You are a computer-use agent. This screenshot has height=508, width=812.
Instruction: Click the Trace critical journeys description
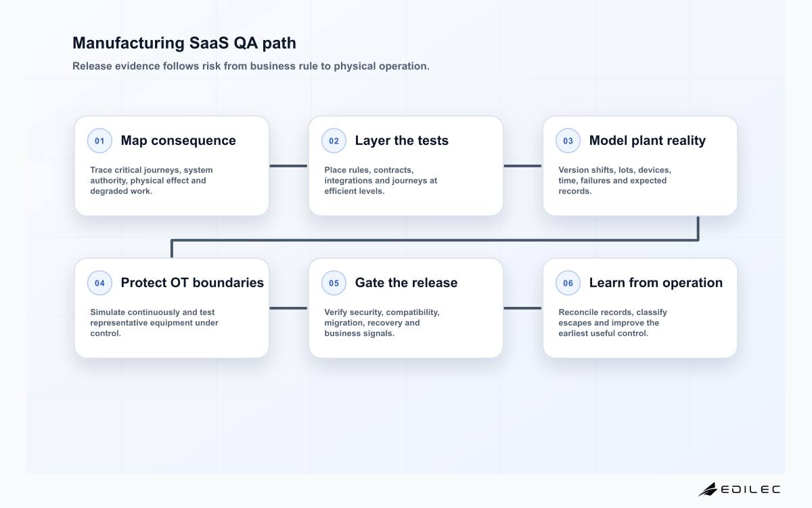[152, 181]
